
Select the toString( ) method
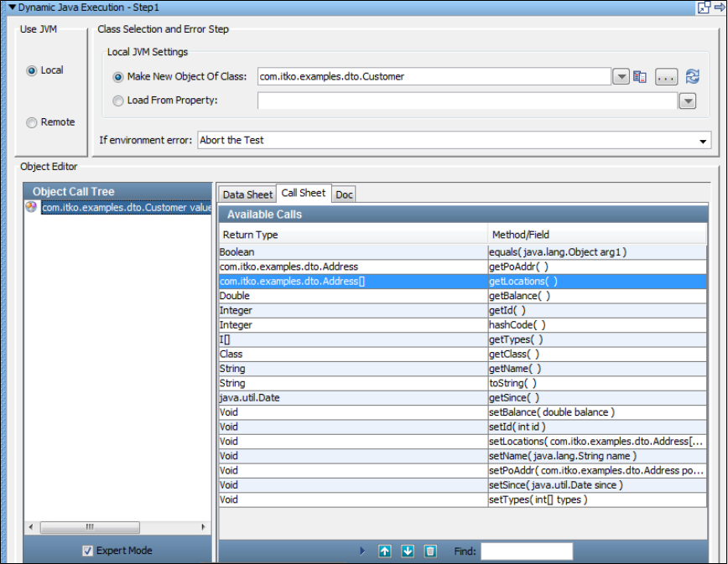(x=463, y=383)
